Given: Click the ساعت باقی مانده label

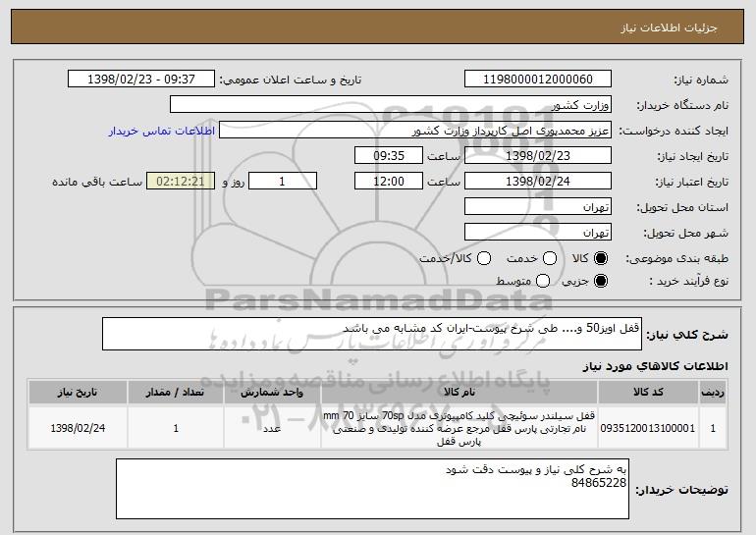Looking at the screenshot, I should [x=97, y=182].
